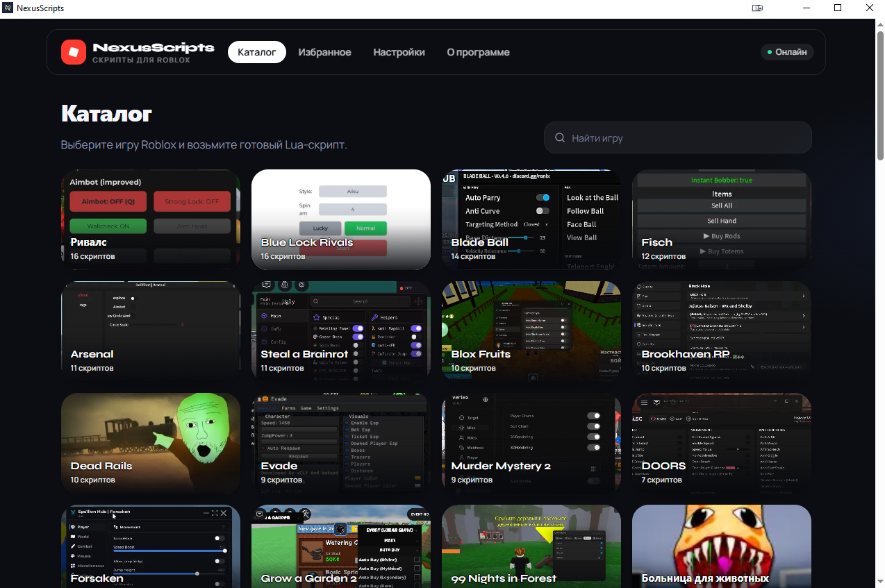Maximize the NexusScripts window
Viewport: 885px width, 588px height.
pyautogui.click(x=837, y=8)
